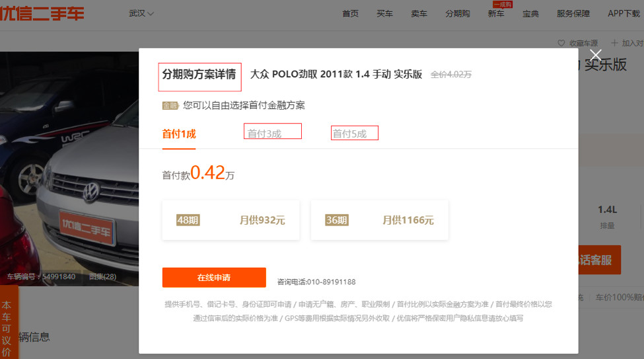Screen dimensions: 644x359
Task: Choose the 36期 monthly 1166元 plan
Action: click(x=380, y=220)
